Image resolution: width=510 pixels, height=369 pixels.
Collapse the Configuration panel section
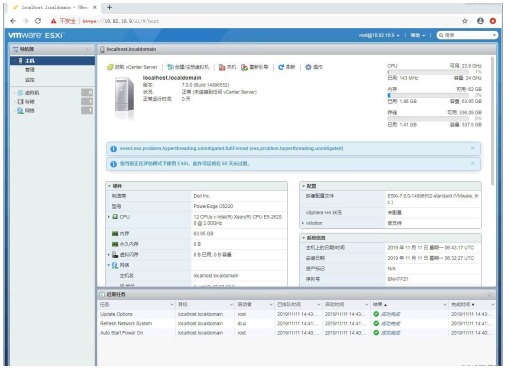tap(303, 186)
